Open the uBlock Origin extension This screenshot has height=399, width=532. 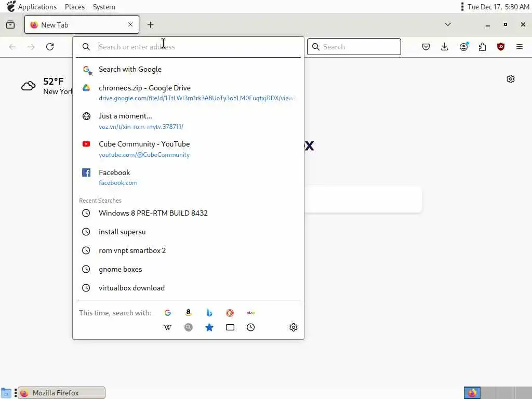tap(501, 47)
